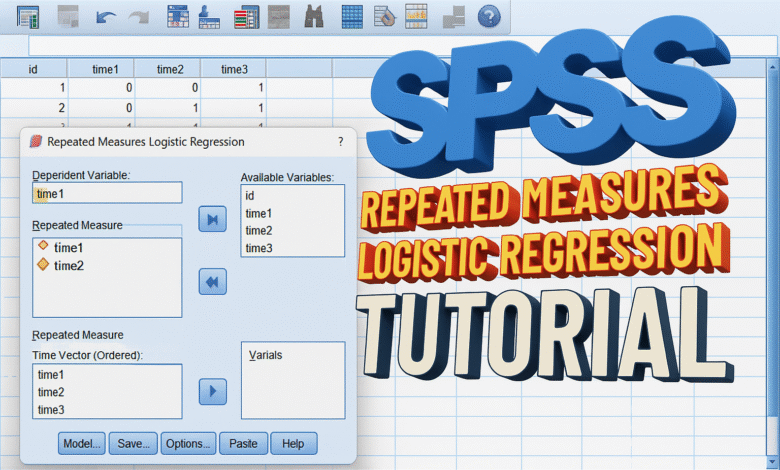Click the blue grid cells toolbar icon
780x470 pixels.
pos(352,16)
